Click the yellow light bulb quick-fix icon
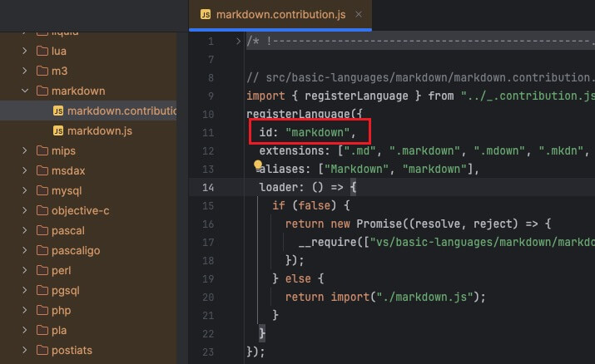The height and width of the screenshot is (364, 595). pyautogui.click(x=258, y=165)
